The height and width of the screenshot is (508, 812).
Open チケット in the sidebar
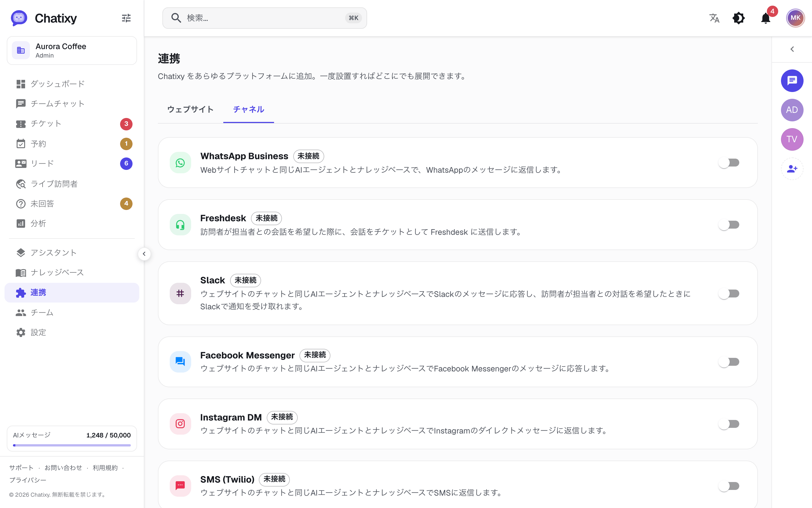pyautogui.click(x=72, y=124)
